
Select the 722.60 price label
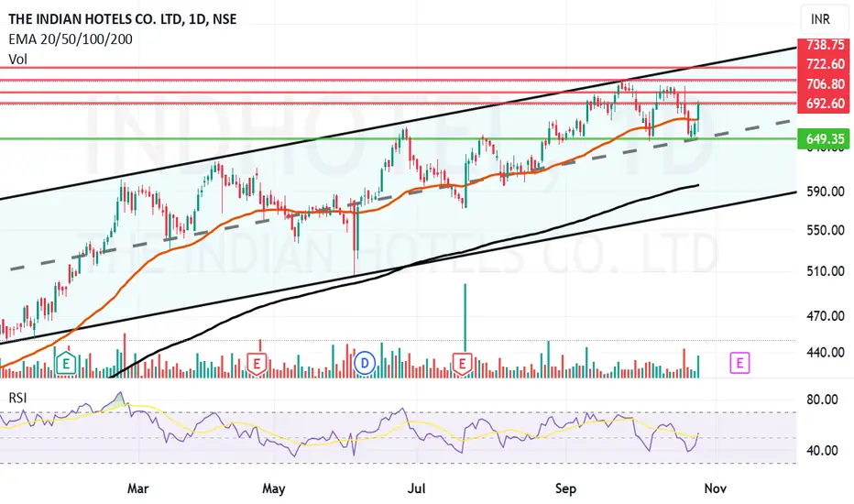point(825,64)
